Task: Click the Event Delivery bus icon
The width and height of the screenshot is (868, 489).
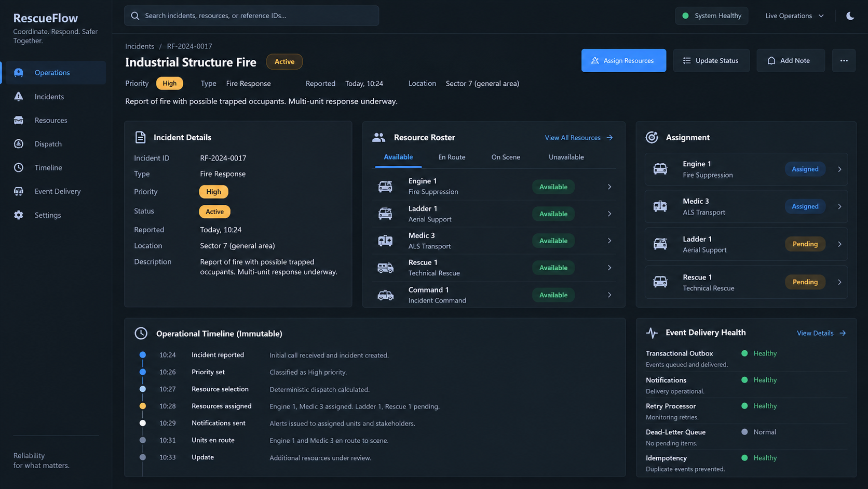Action: [x=19, y=191]
